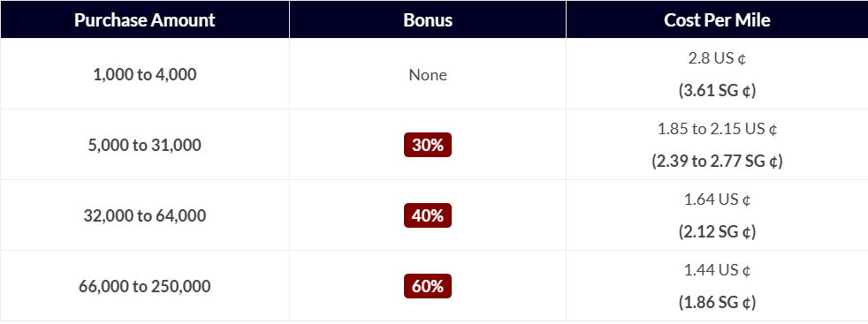The width and height of the screenshot is (868, 324).
Task: Click the 5,000 to 31,000 purchase amount
Action: (144, 146)
